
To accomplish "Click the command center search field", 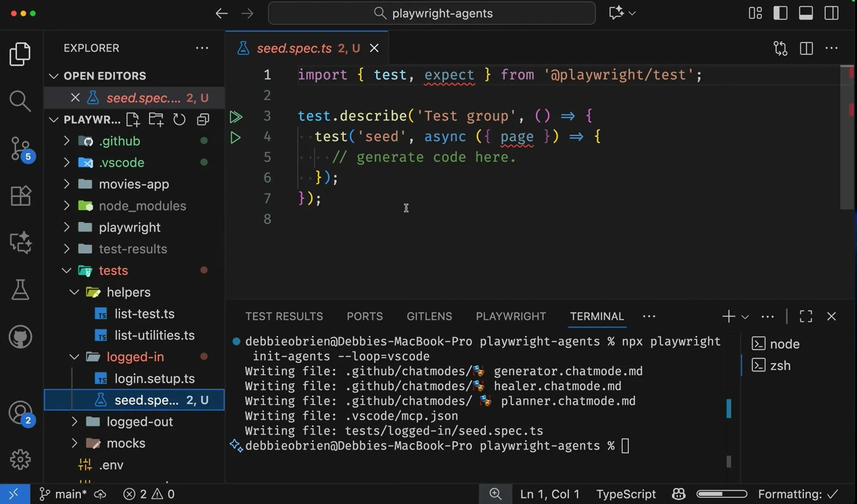I will pos(431,13).
